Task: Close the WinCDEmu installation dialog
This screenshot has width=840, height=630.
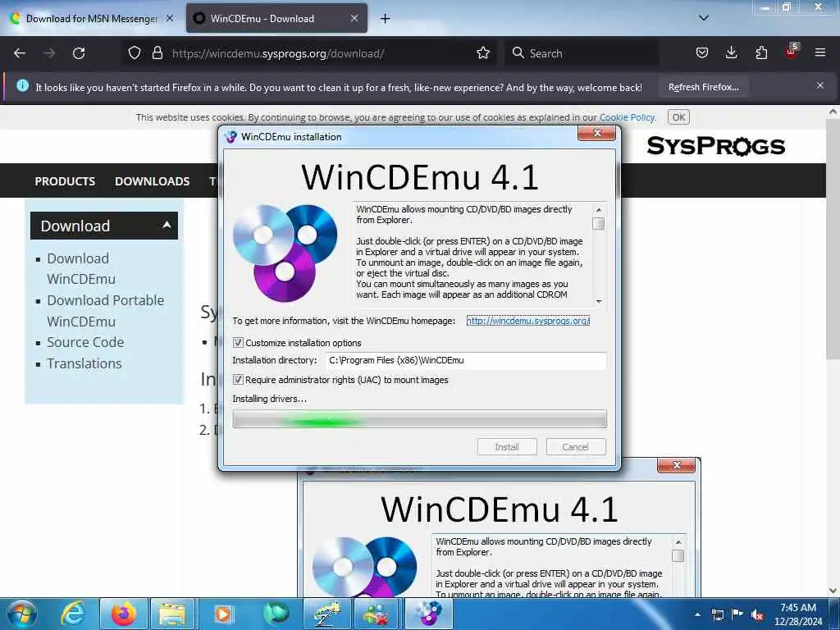Action: pos(597,133)
